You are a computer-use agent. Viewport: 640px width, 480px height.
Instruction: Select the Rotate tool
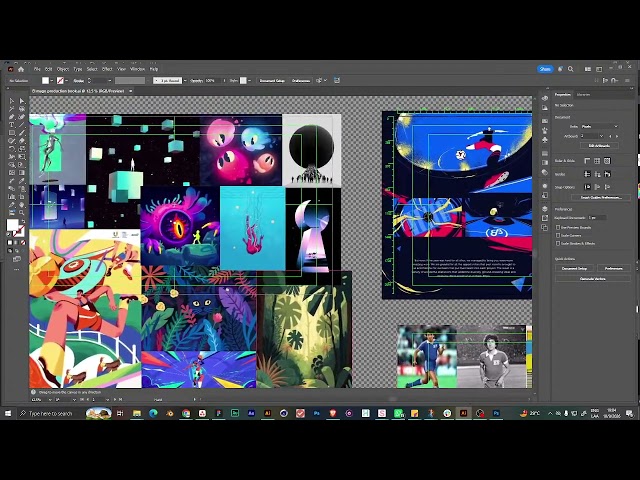click(x=11, y=149)
